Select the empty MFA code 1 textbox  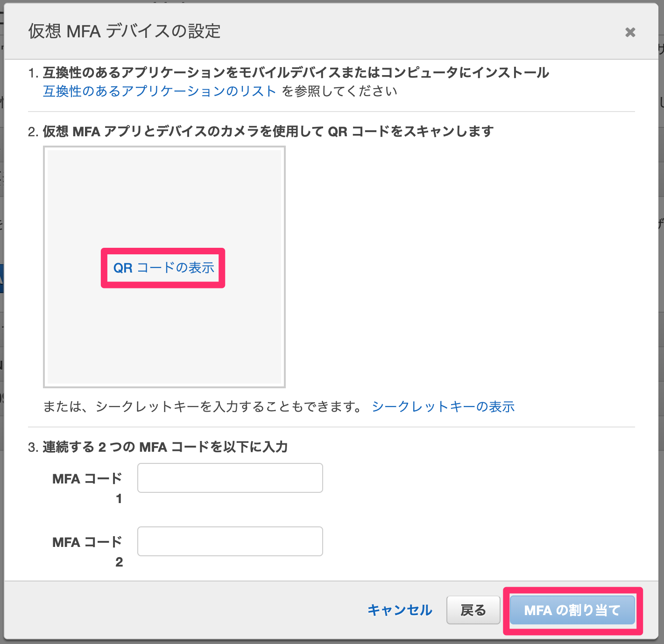pyautogui.click(x=230, y=477)
